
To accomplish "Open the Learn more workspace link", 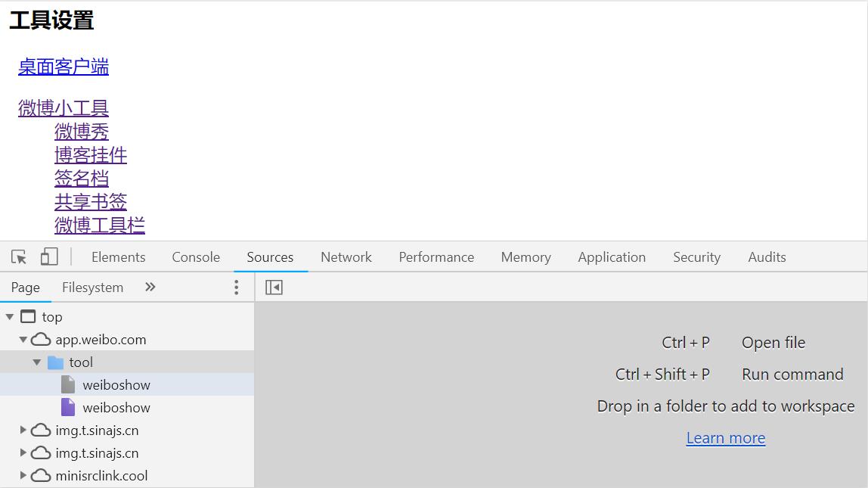I will tap(726, 438).
